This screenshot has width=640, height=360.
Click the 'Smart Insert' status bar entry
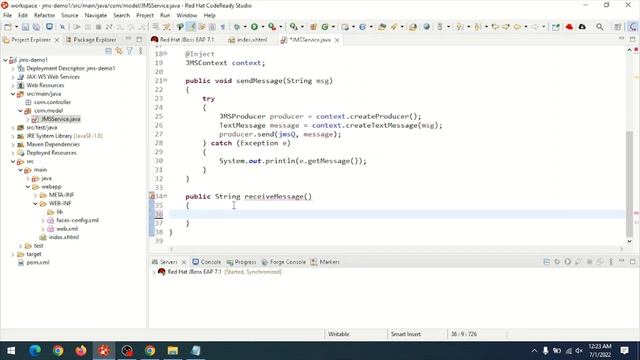pyautogui.click(x=405, y=334)
